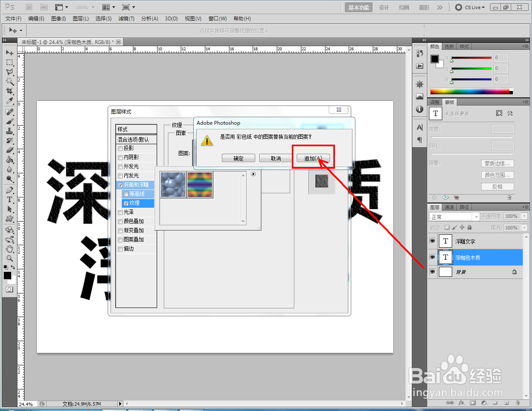Open the layer blend mode 正常 dropdown
Image resolution: width=532 pixels, height=411 pixels.
[454, 217]
